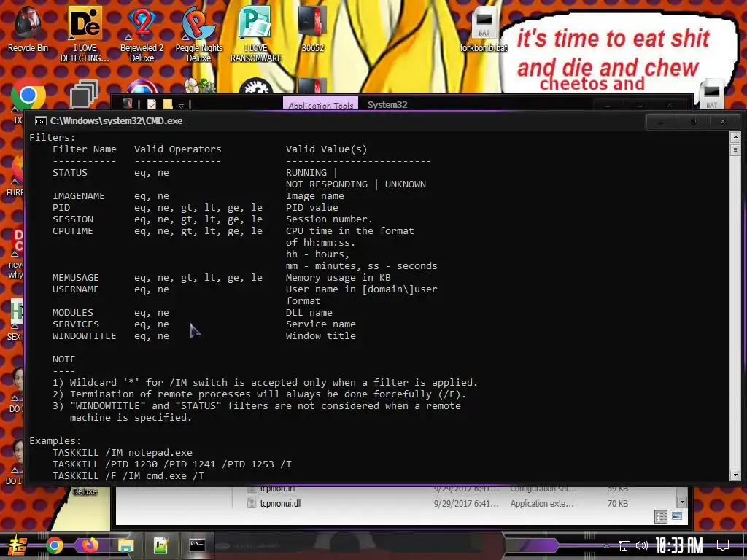Image resolution: width=747 pixels, height=560 pixels.
Task: Click the CMD scrollbar up arrow
Action: tap(735, 138)
